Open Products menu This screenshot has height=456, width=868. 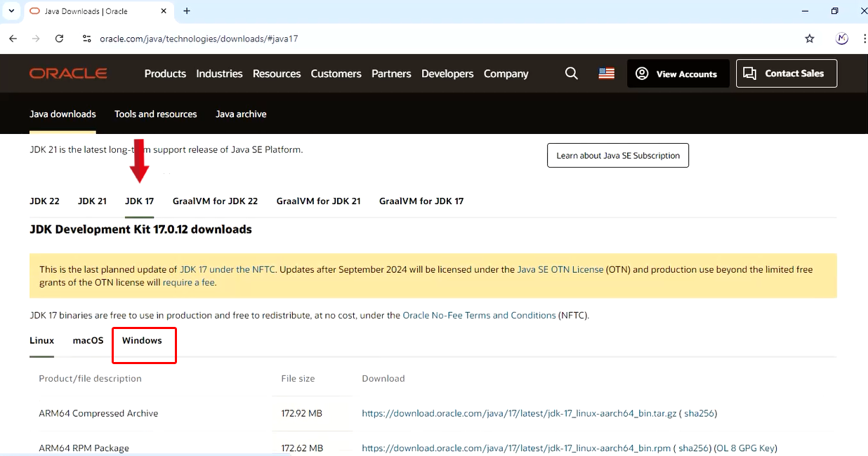click(165, 74)
